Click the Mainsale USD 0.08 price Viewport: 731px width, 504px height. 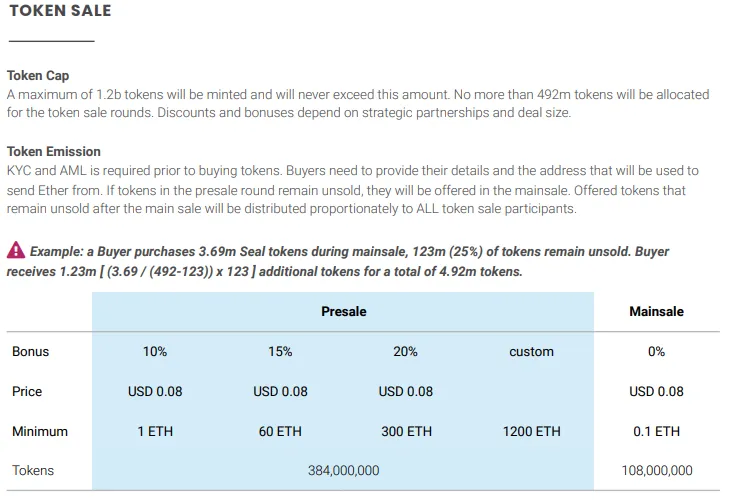tap(656, 392)
